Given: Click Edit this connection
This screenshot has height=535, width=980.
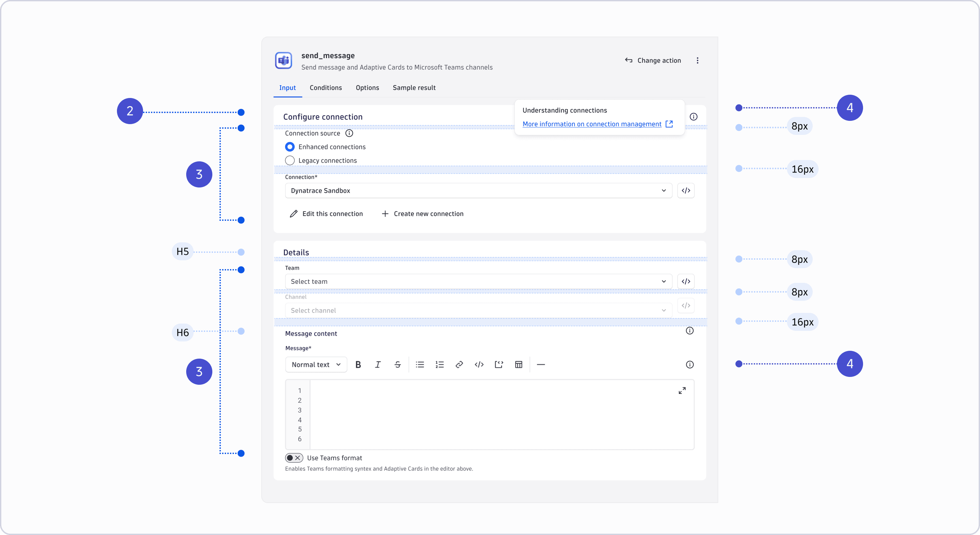Looking at the screenshot, I should coord(326,214).
